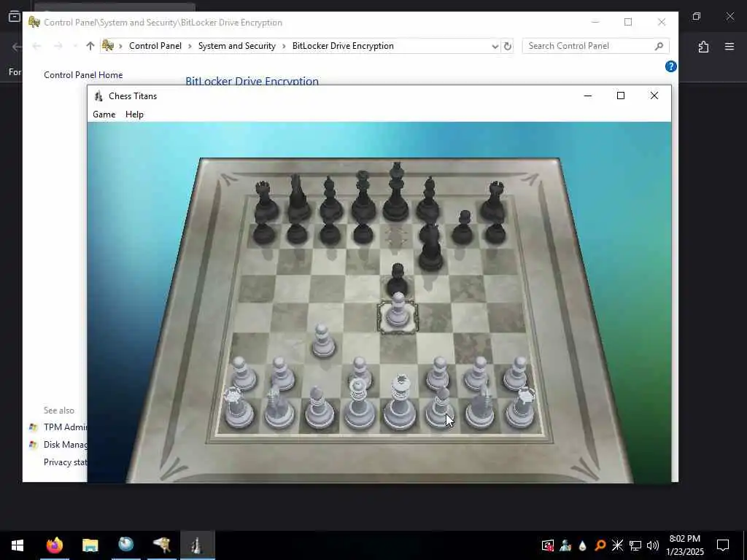Click the volume icon in system tray

(x=653, y=545)
